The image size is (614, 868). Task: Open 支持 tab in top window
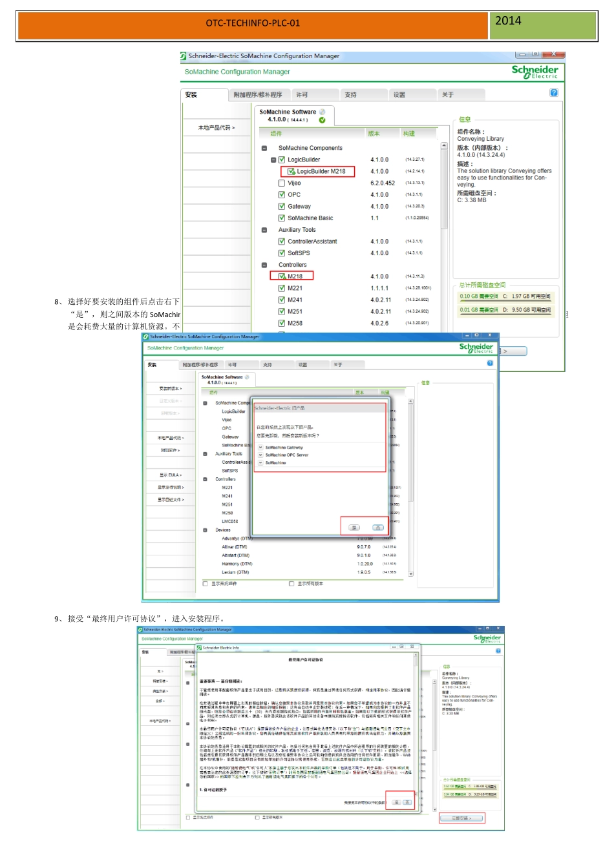[364, 95]
